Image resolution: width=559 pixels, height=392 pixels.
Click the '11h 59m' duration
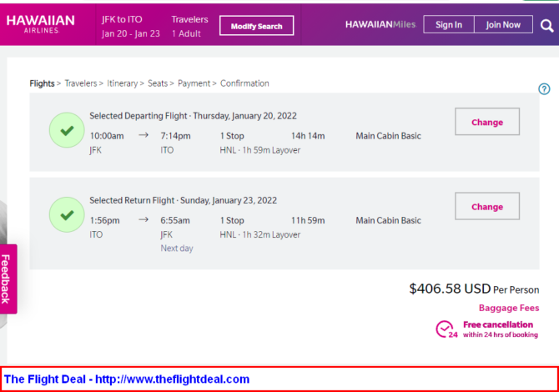(x=308, y=220)
